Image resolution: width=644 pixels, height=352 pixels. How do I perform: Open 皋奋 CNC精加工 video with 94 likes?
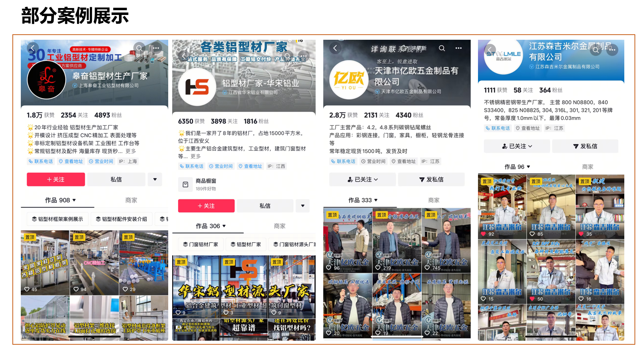(x=95, y=263)
